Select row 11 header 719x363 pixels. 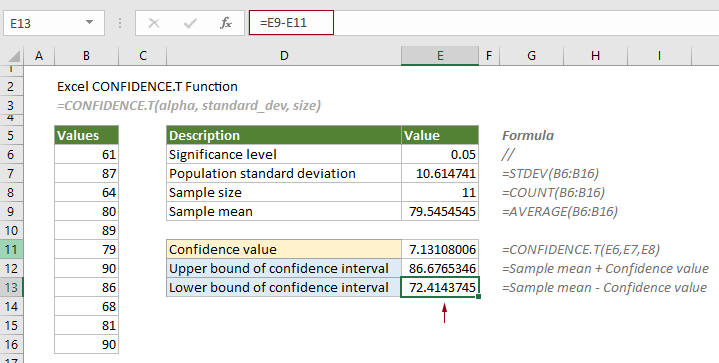coord(11,249)
